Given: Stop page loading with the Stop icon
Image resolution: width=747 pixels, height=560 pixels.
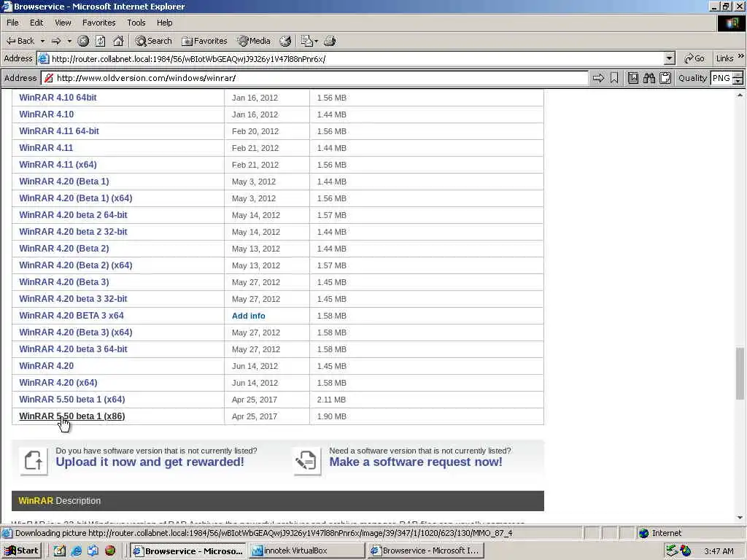Looking at the screenshot, I should click(x=83, y=41).
